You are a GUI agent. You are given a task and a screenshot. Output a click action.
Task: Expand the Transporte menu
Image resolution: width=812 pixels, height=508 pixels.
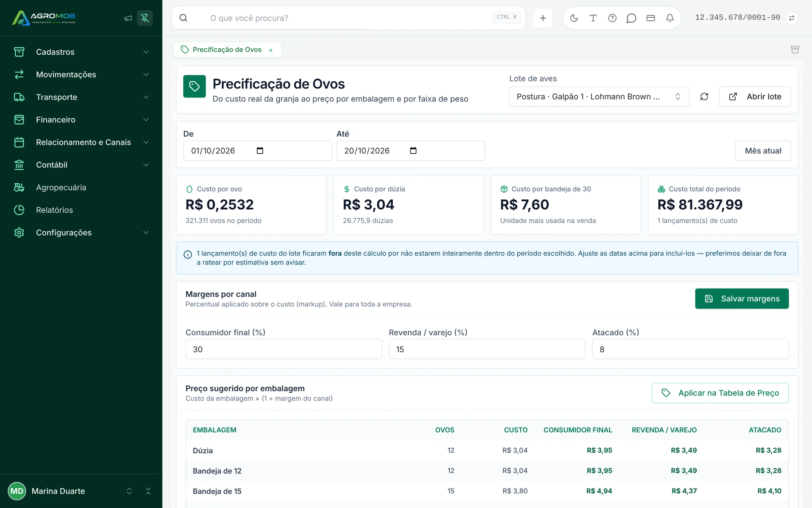pos(81,97)
